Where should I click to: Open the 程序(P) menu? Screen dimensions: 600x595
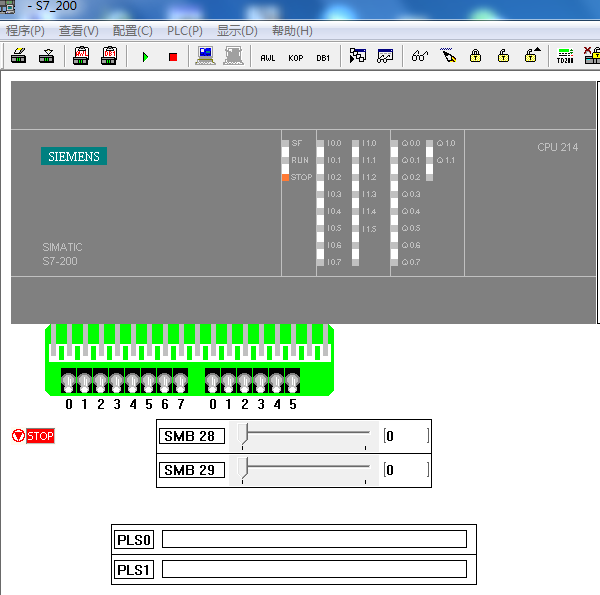[25, 31]
